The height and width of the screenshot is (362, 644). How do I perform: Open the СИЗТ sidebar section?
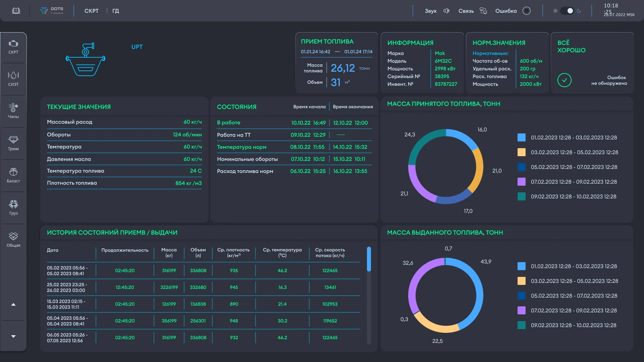coord(13,79)
